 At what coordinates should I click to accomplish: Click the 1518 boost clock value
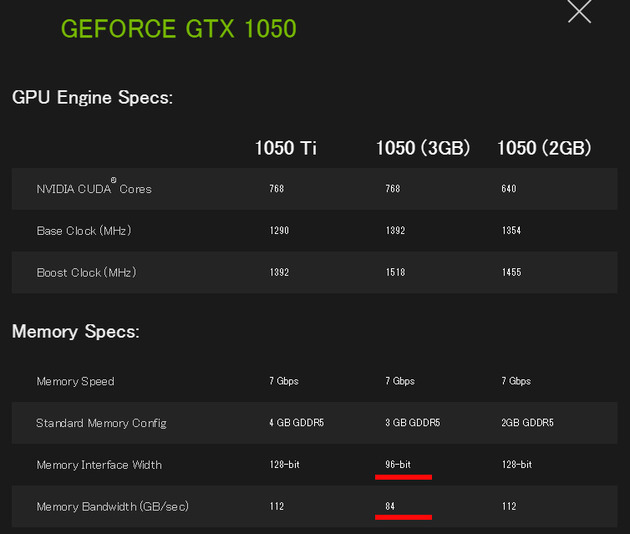pos(395,272)
